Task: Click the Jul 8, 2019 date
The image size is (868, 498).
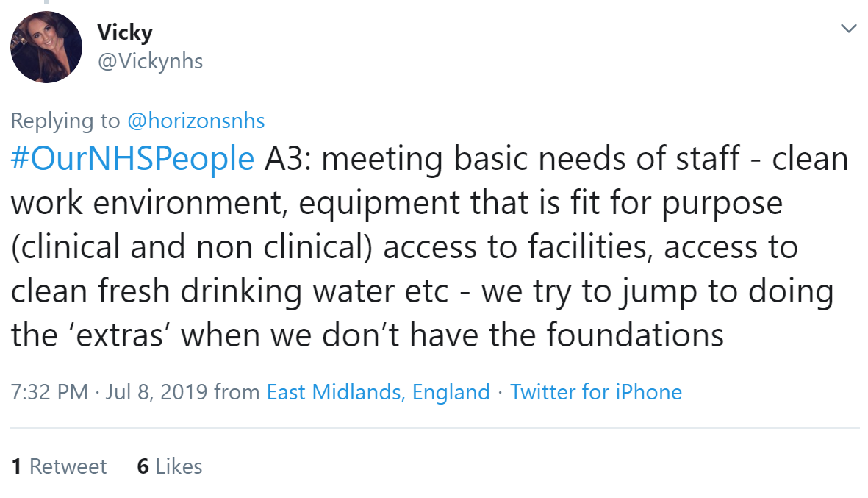Action: point(157,392)
